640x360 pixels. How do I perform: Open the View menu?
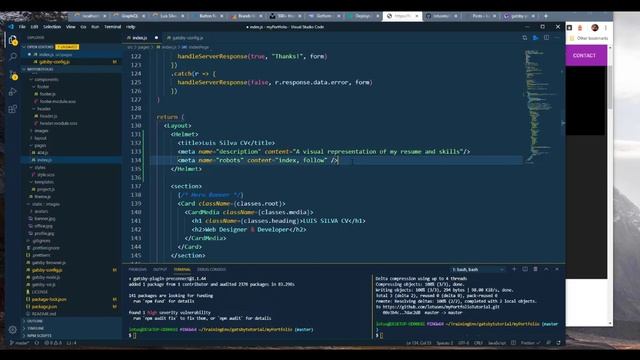click(x=71, y=27)
